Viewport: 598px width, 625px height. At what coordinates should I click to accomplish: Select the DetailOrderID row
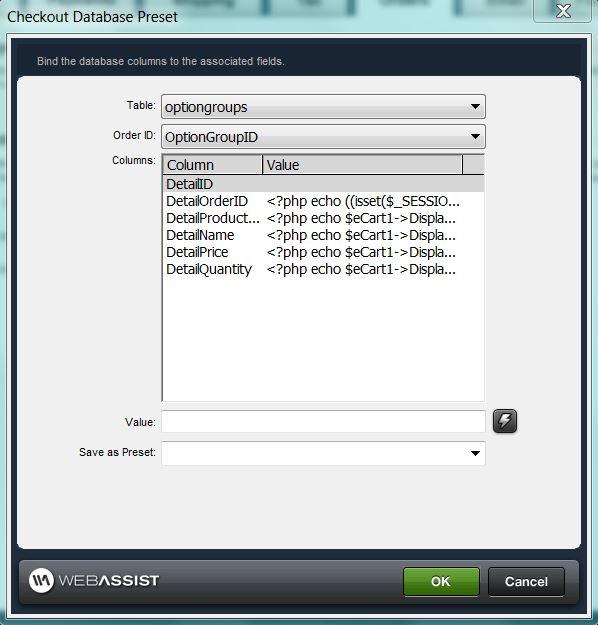click(x=323, y=201)
